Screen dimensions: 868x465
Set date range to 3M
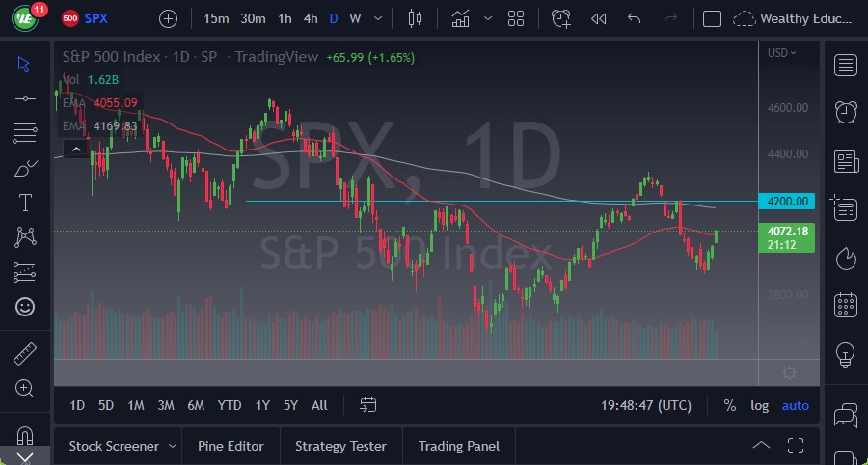pyautogui.click(x=166, y=406)
